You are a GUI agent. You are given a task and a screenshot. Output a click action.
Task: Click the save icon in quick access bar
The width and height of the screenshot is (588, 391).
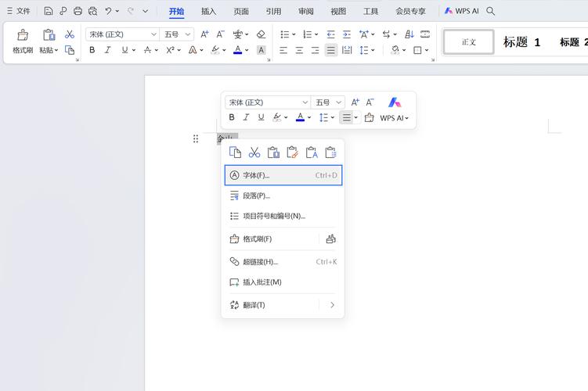(x=49, y=11)
